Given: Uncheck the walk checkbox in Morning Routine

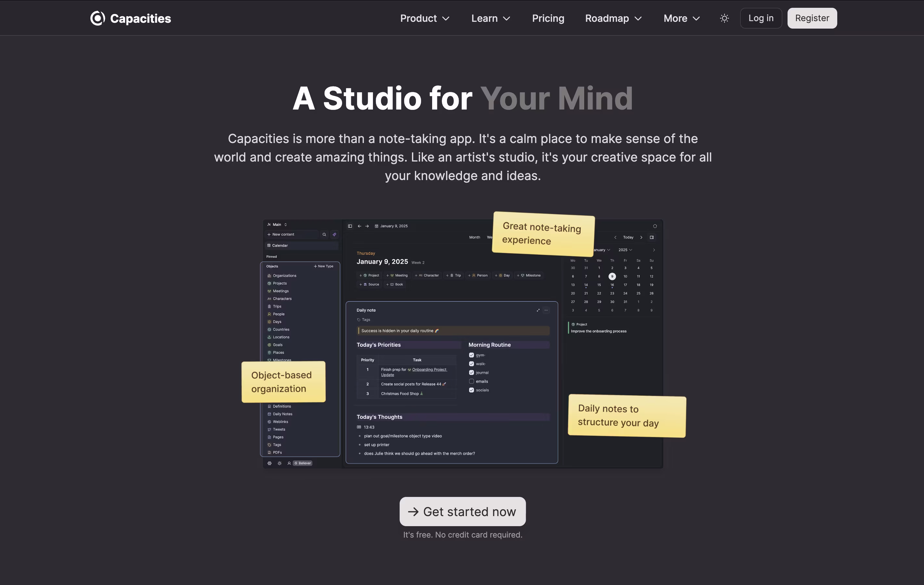Looking at the screenshot, I should point(472,364).
